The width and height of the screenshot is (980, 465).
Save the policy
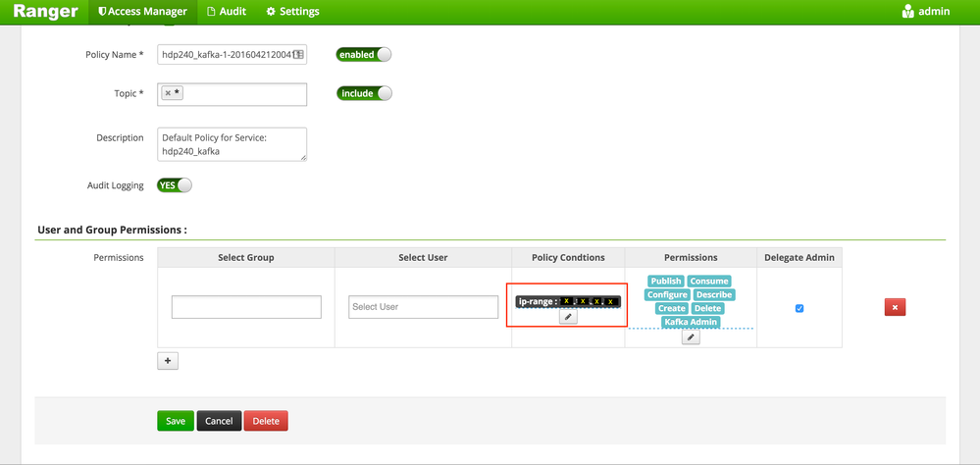point(176,421)
